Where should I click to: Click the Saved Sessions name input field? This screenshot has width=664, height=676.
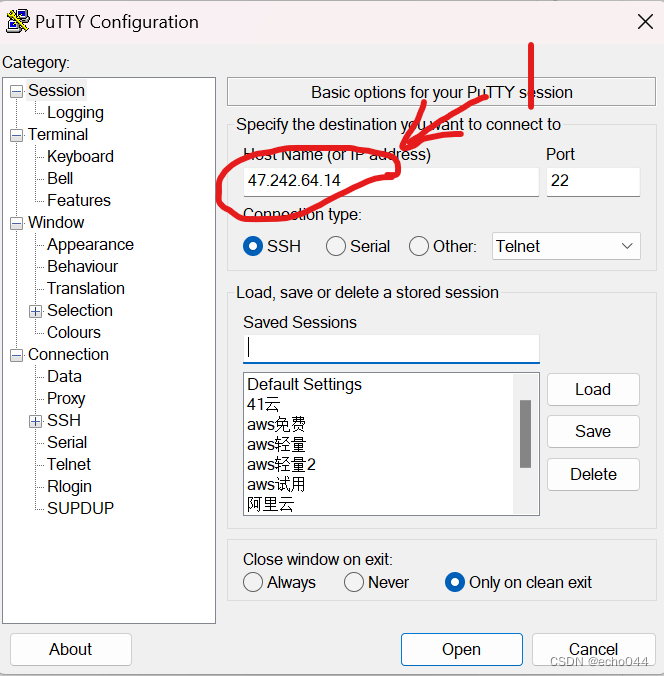[391, 348]
